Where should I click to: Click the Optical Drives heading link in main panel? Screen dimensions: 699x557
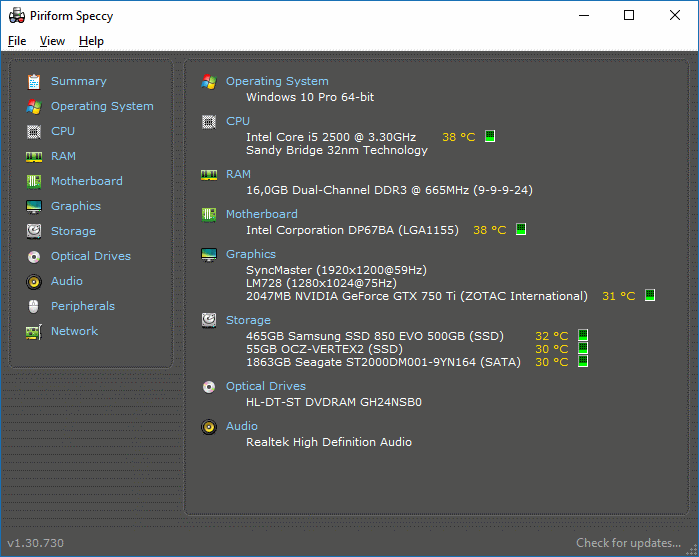click(x=266, y=386)
